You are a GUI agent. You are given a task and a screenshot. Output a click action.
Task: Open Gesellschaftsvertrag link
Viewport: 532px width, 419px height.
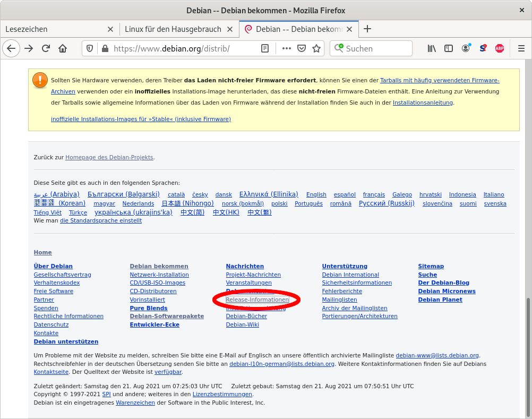coord(63,275)
